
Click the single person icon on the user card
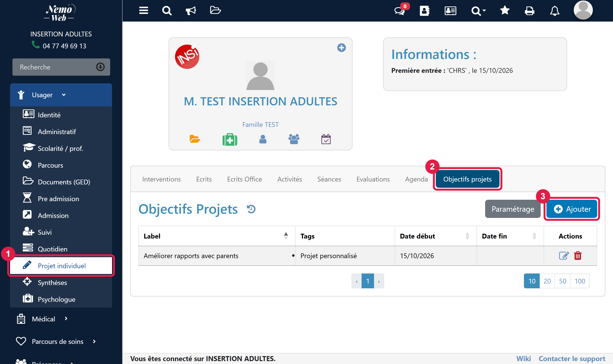pos(263,139)
